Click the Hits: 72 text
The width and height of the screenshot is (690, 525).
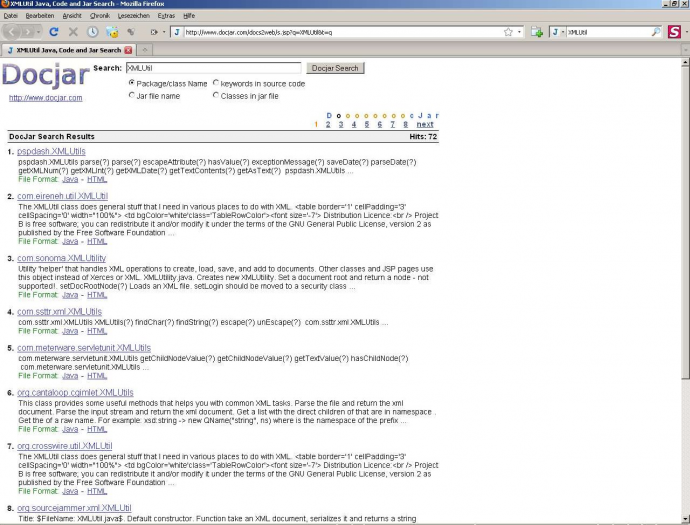coord(423,137)
